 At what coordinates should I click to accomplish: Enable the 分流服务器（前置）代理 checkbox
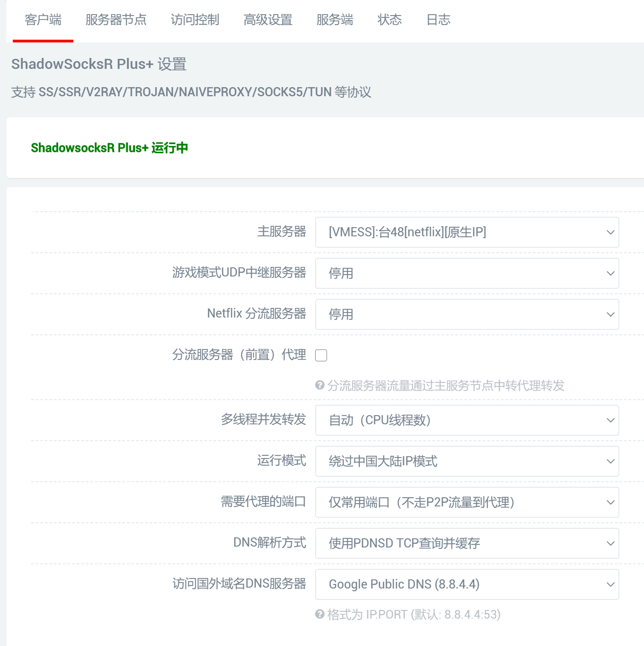click(321, 355)
